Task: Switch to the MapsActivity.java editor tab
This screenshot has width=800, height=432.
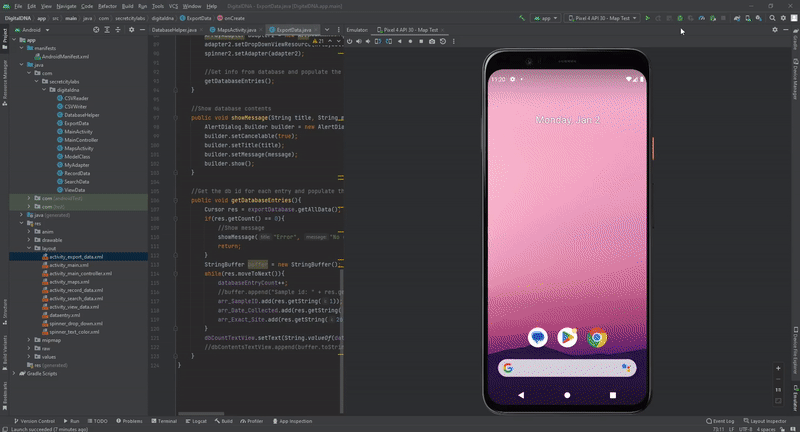Action: point(236,30)
